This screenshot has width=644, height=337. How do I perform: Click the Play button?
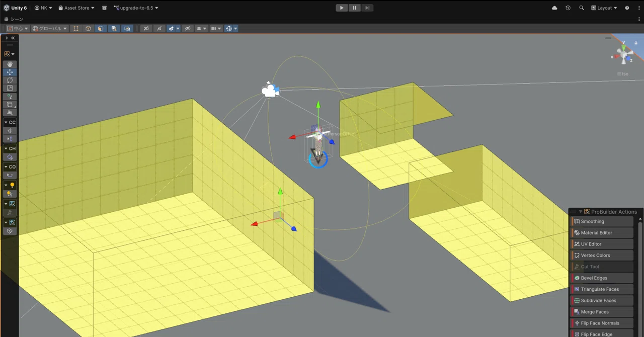(342, 8)
